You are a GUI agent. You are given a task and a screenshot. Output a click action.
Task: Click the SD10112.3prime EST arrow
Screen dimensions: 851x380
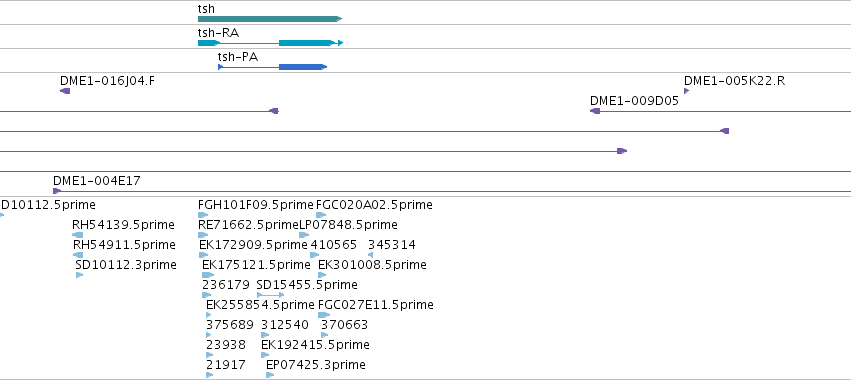tap(79, 275)
